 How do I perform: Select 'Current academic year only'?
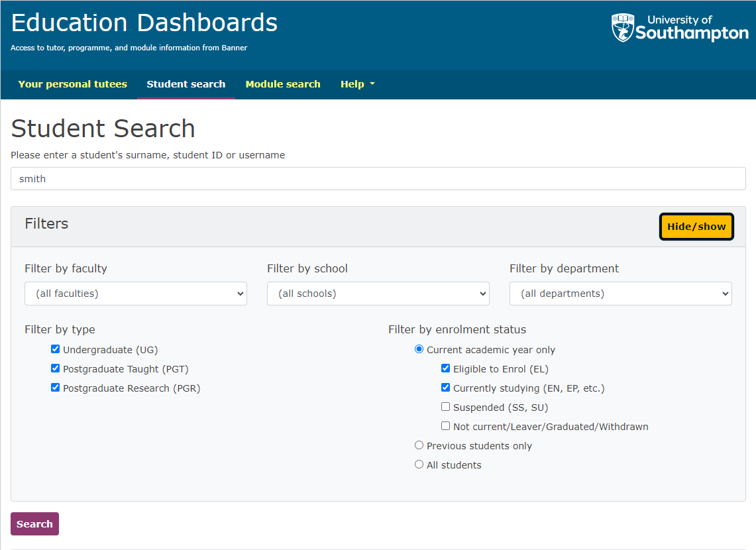click(419, 349)
